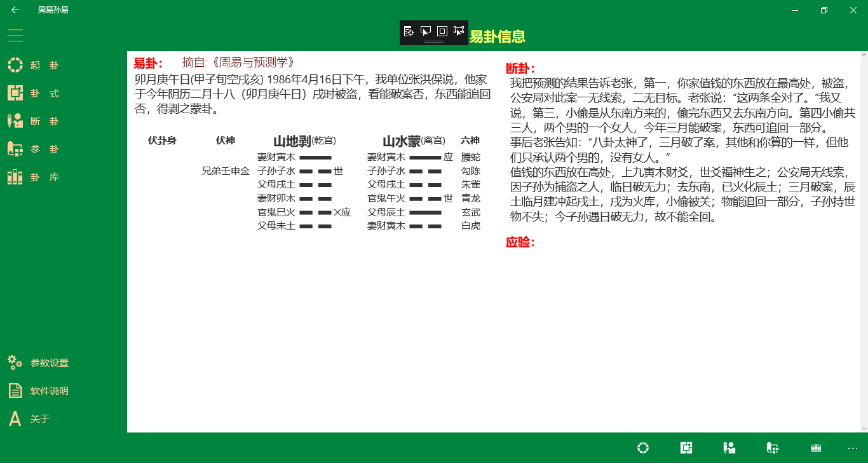Click the 青龙 six-spirit entry
The image size is (868, 463).
tap(471, 198)
